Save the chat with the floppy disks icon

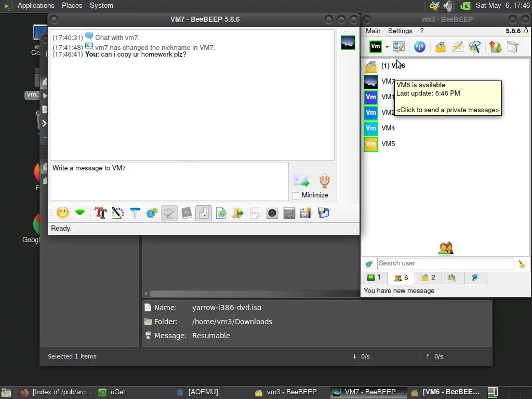pos(323,213)
